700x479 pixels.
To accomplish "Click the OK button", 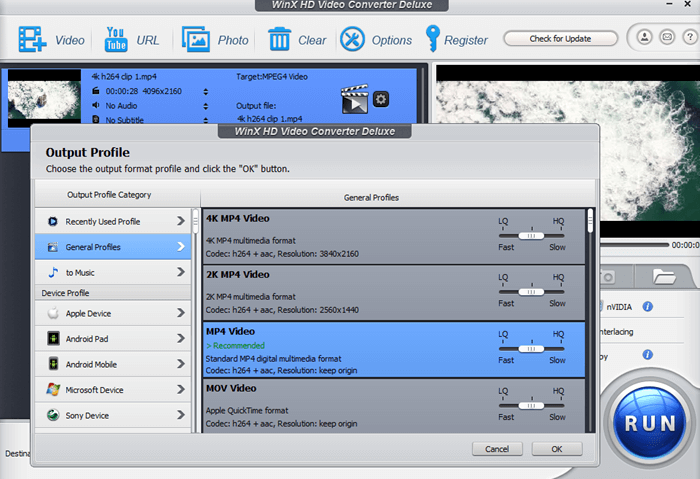I will 556,449.
